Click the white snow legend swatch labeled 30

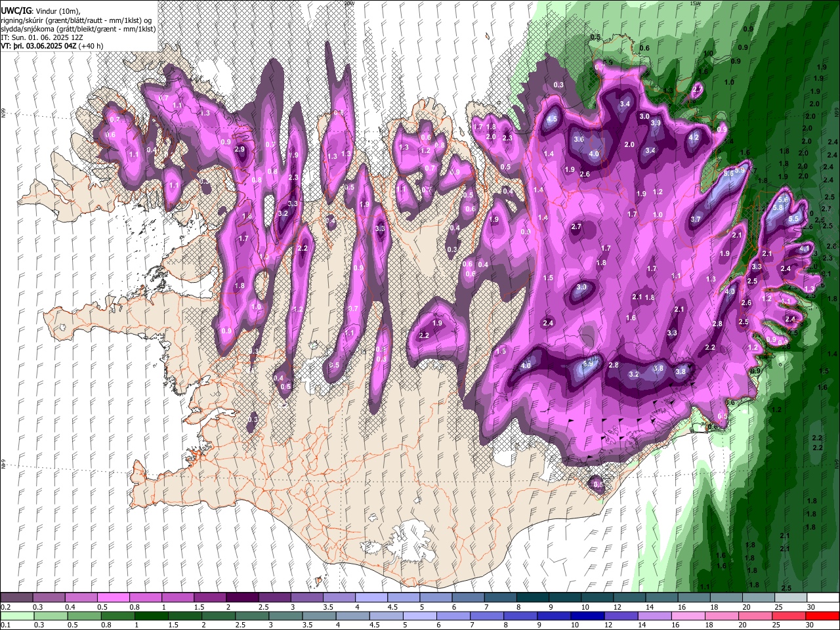coord(823,597)
